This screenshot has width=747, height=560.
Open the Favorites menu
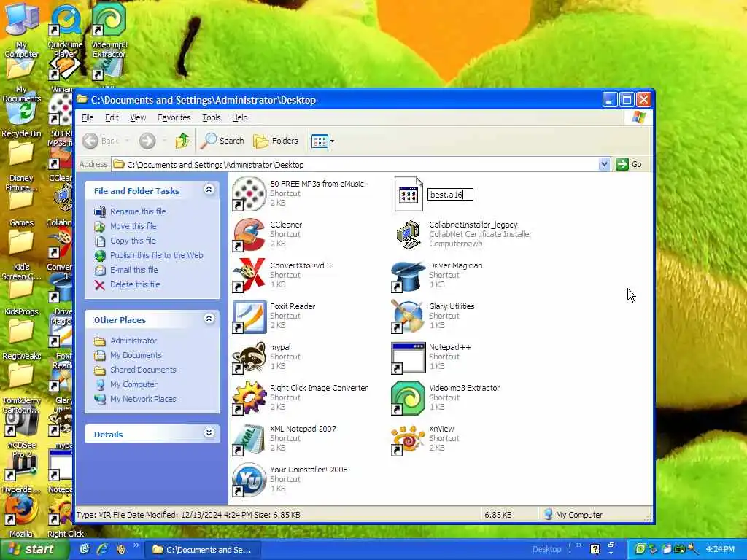174,117
